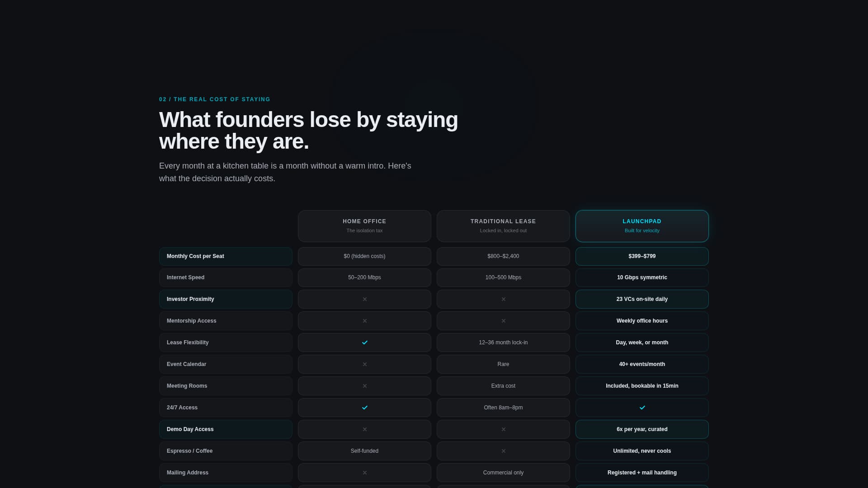The width and height of the screenshot is (868, 488).
Task: Click the checkmark for Home Office Lease Flexibility
Action: [364, 343]
